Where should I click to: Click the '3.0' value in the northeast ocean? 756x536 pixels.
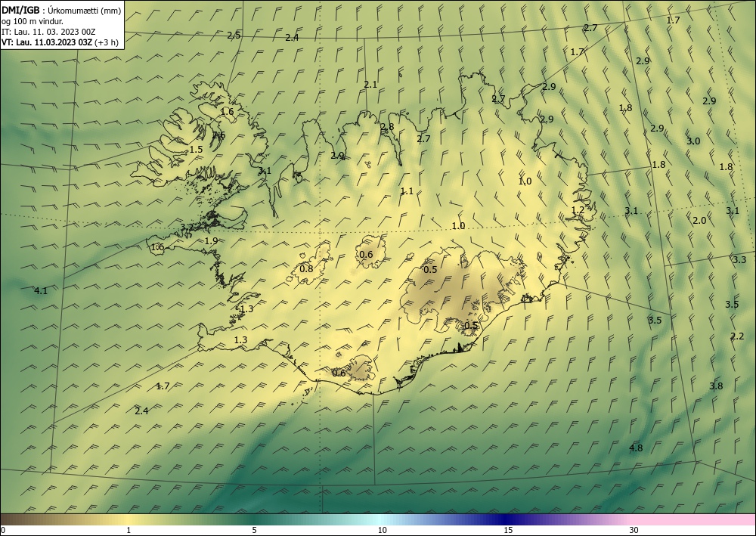point(693,141)
